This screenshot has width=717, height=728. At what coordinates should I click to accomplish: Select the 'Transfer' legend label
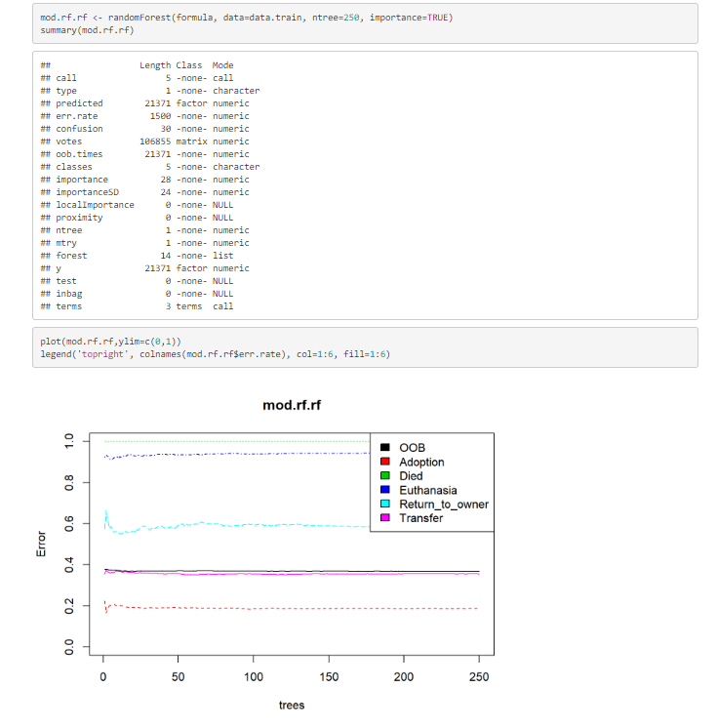(420, 518)
